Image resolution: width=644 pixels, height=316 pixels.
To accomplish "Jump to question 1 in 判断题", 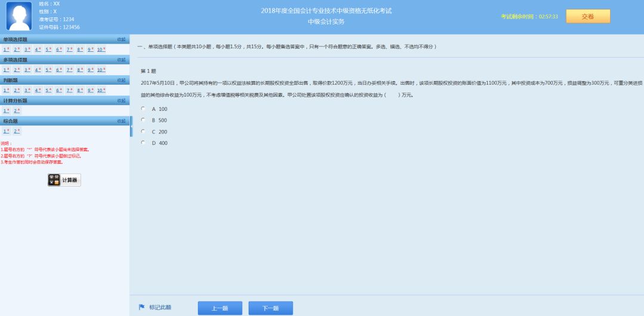I will point(6,91).
